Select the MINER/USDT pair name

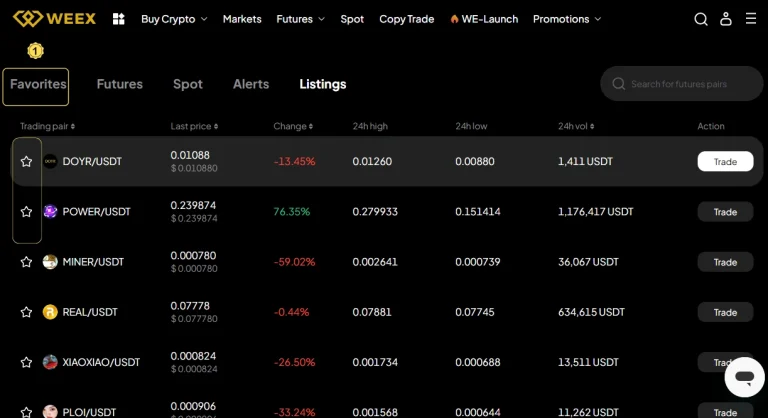[93, 262]
